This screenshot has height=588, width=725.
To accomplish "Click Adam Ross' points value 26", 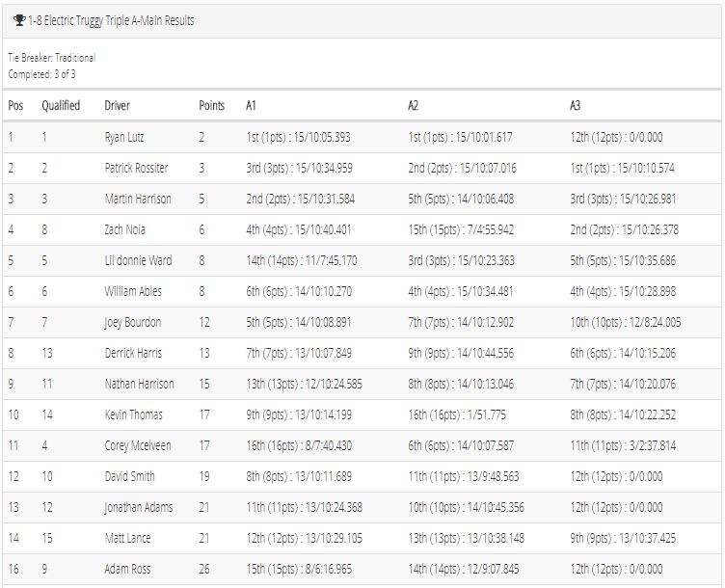I will tap(204, 569).
